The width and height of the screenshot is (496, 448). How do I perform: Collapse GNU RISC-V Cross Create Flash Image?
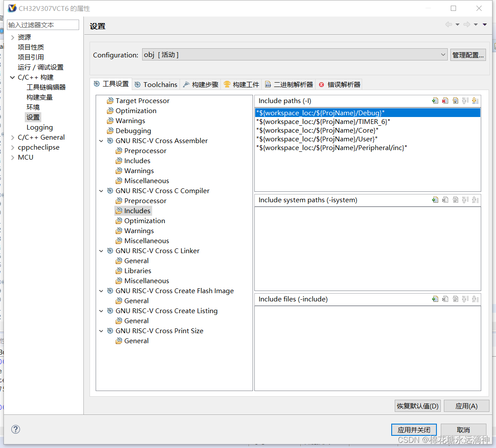[101, 291]
